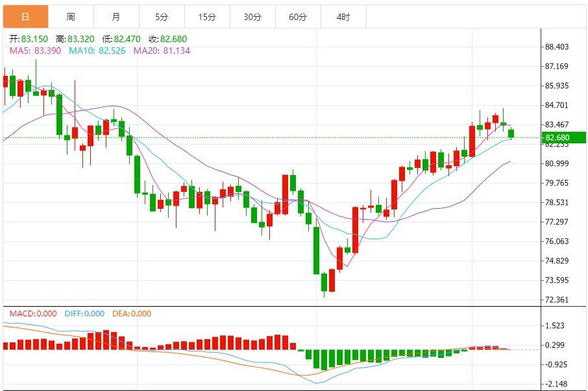The height and width of the screenshot is (391, 588).
Task: Switch to the 4时 timeframe tab
Action: 343,16
